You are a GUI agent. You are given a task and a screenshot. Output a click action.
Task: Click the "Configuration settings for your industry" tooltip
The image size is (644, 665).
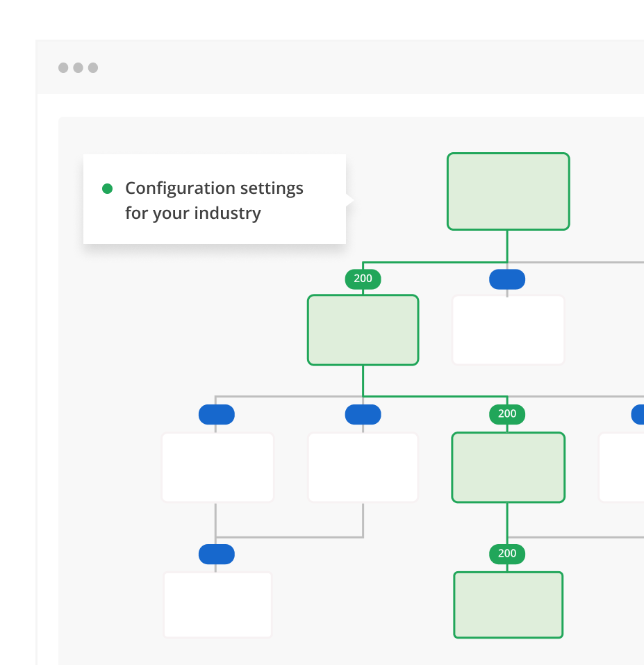(214, 200)
